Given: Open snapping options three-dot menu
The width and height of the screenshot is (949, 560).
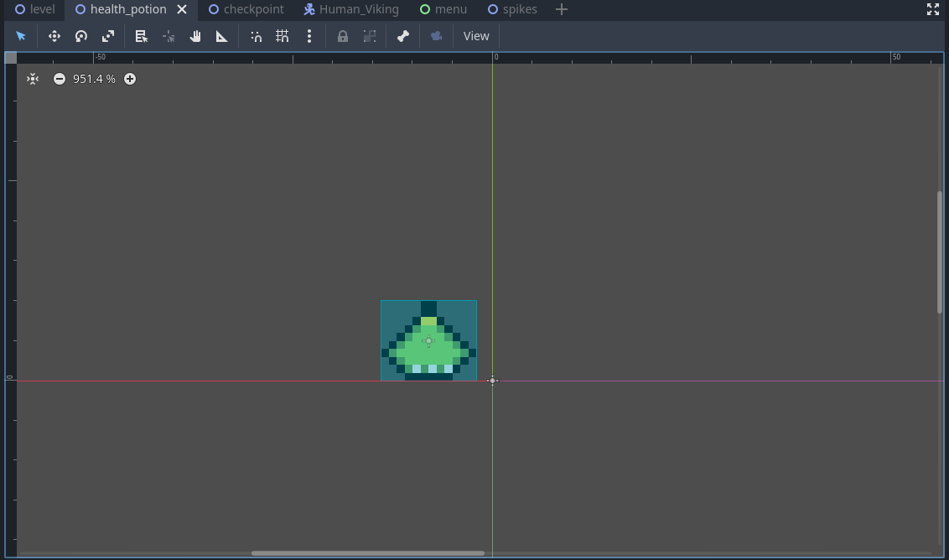Looking at the screenshot, I should [309, 36].
